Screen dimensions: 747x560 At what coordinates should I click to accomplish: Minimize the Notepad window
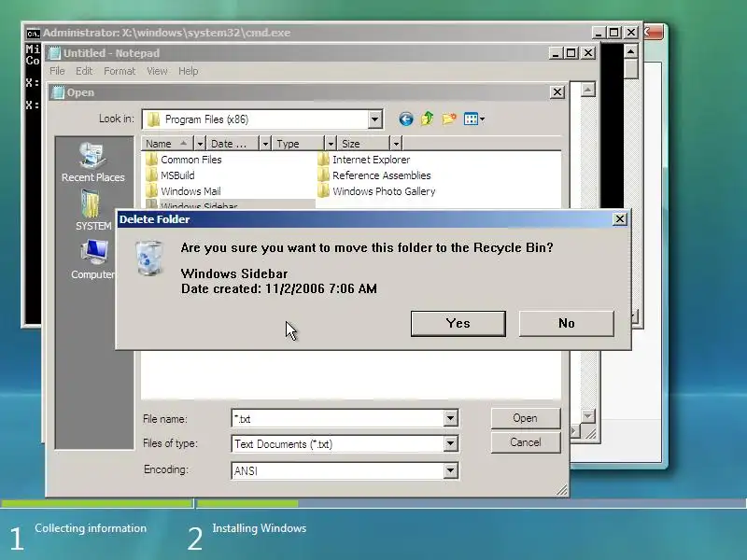[x=555, y=53]
